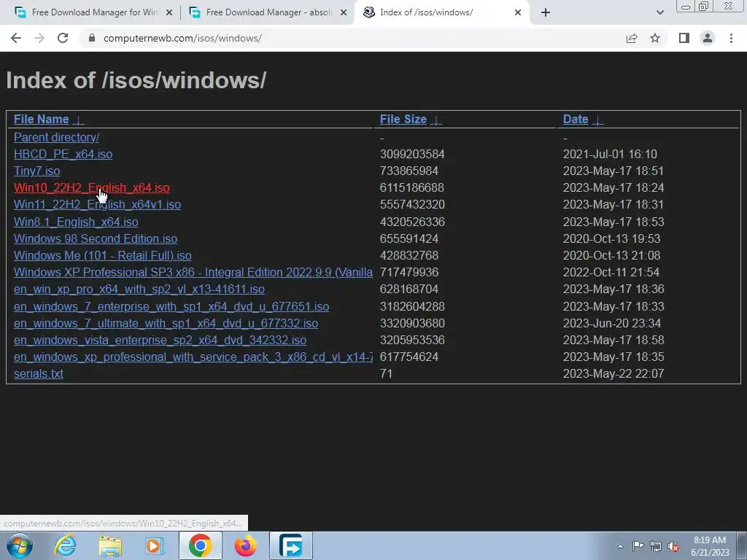Viewport: 747px width, 560px height.
Task: Download en_windows_7_ultimate_with_sp1 iso
Action: (x=166, y=323)
